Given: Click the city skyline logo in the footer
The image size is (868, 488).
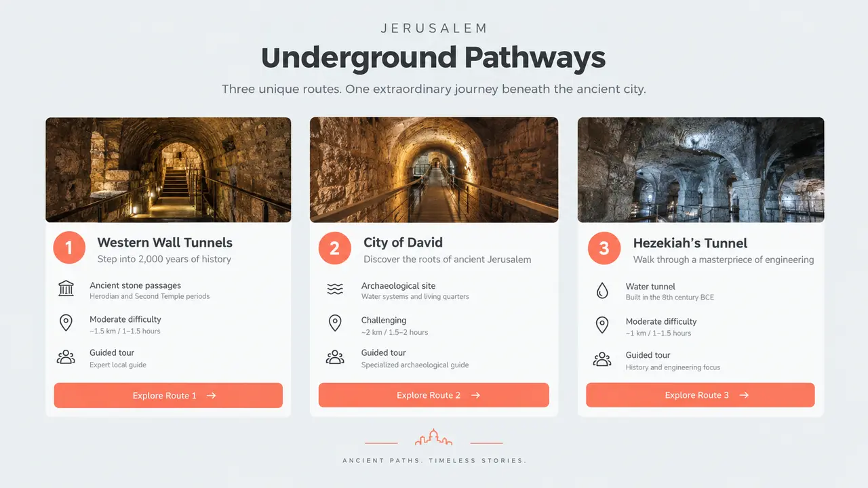Looking at the screenshot, I should (x=433, y=438).
